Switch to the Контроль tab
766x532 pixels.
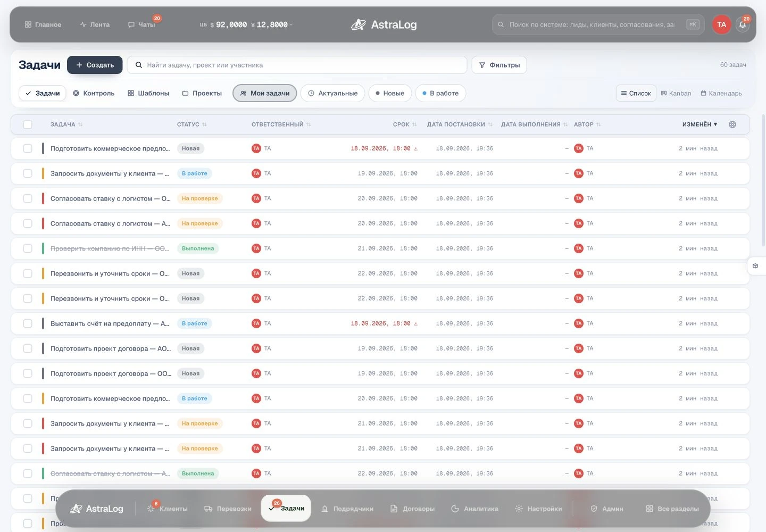94,93
